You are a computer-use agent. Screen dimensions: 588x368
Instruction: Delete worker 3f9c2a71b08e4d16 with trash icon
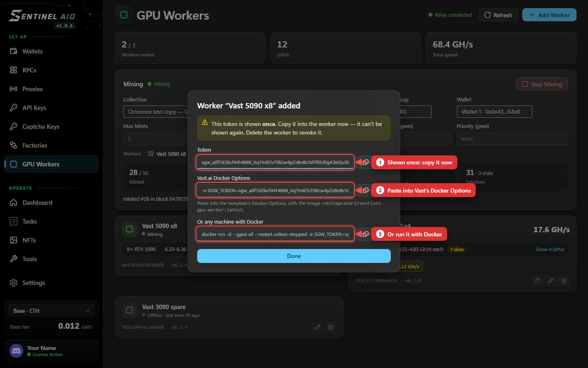(564, 280)
